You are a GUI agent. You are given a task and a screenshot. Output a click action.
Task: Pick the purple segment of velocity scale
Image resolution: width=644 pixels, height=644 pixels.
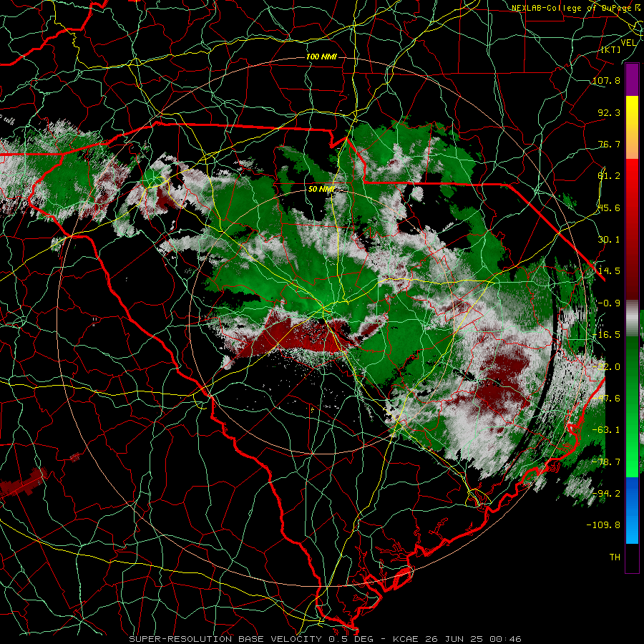pyautogui.click(x=632, y=79)
